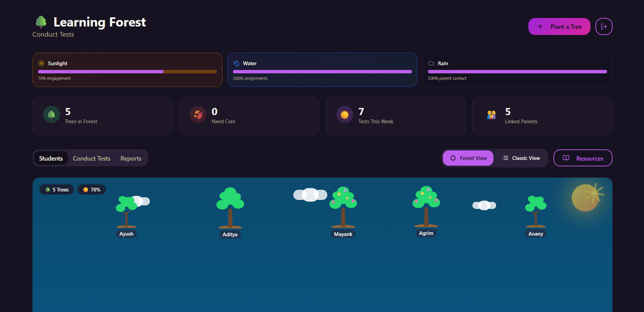Click the logout icon button

click(x=604, y=27)
